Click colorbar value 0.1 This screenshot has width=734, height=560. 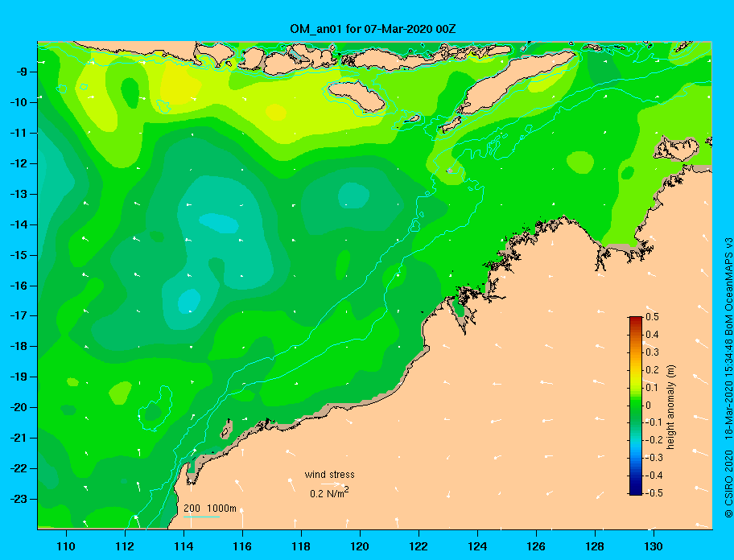[652, 388]
